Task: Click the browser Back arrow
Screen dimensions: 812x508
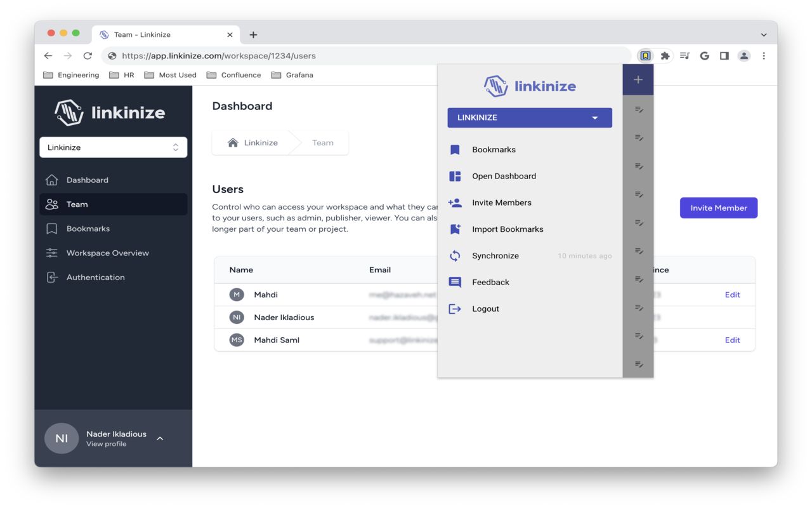Action: point(48,56)
